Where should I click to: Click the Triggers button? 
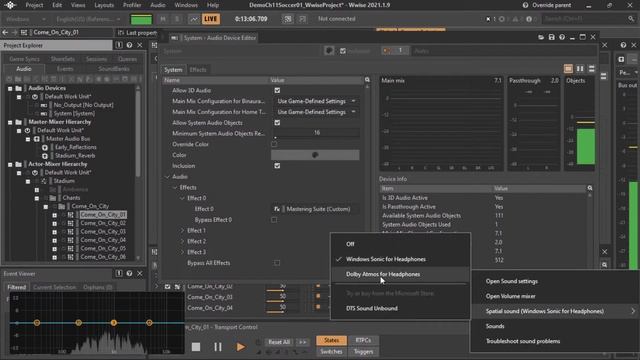point(363,351)
